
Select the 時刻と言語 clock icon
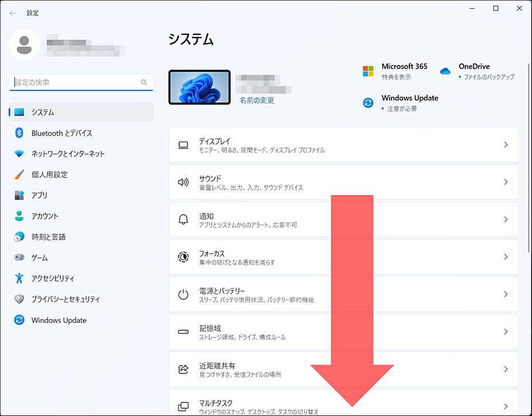point(18,237)
